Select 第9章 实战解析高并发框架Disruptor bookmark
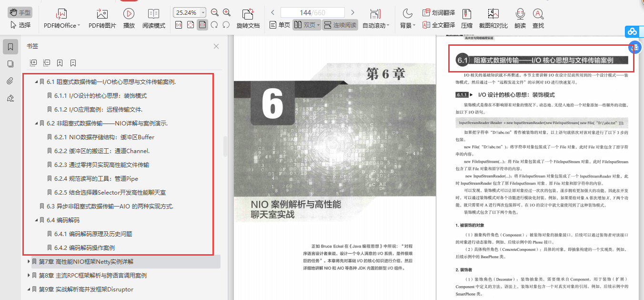 pyautogui.click(x=86, y=289)
